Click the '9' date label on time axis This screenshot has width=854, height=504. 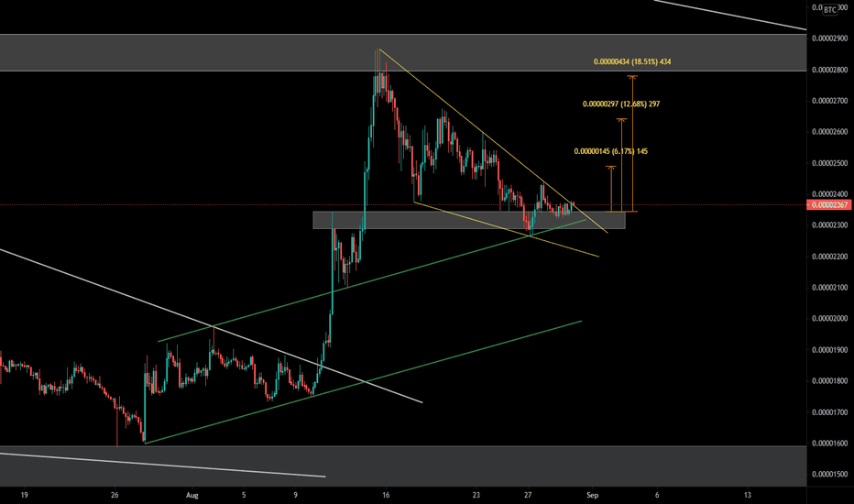click(296, 495)
